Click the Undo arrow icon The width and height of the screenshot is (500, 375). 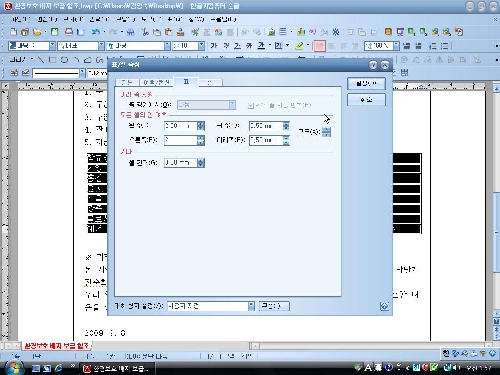point(96,32)
